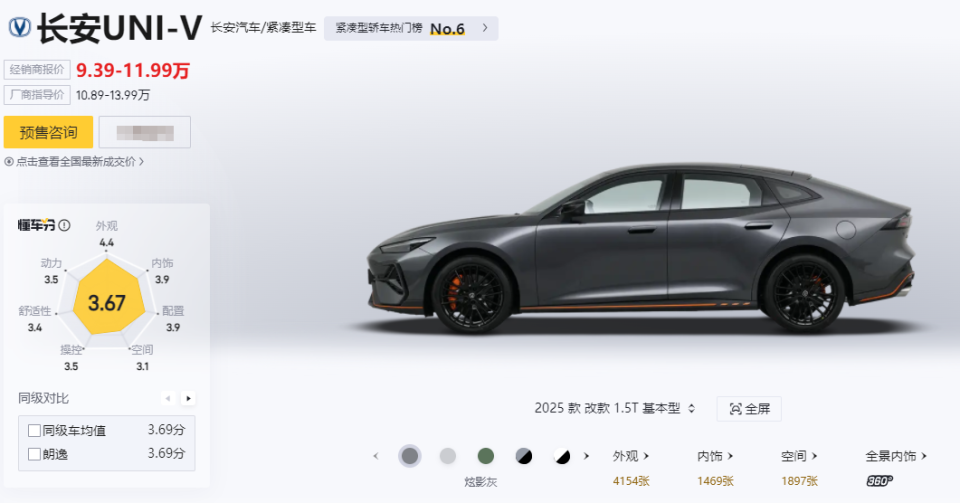Click the 懂车分 logo text
960x503 pixels.
[37, 225]
